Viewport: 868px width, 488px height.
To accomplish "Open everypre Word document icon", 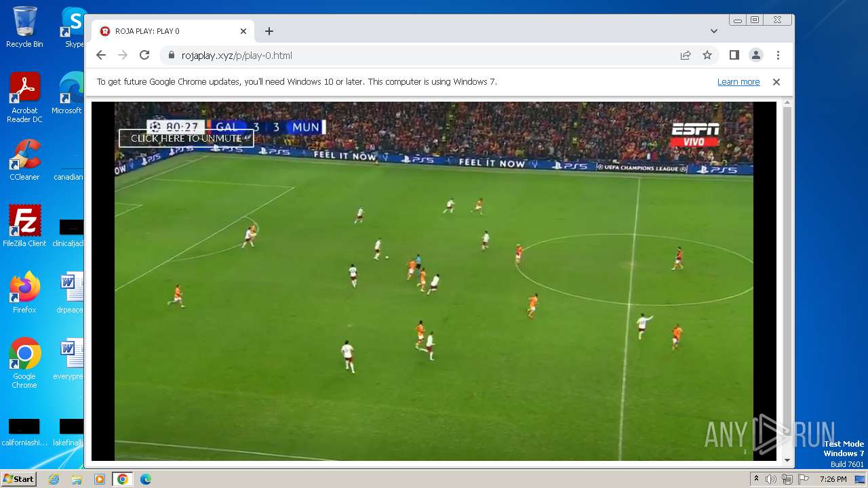I will (70, 359).
